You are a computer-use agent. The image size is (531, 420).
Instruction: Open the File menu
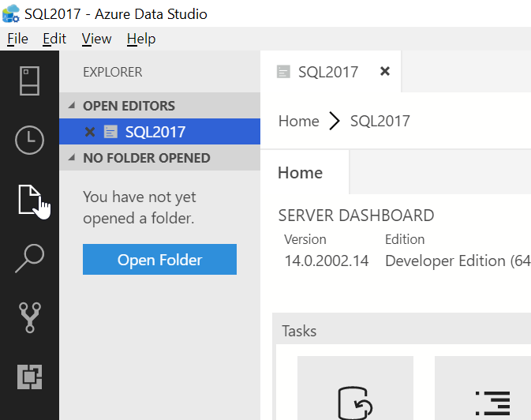17,39
